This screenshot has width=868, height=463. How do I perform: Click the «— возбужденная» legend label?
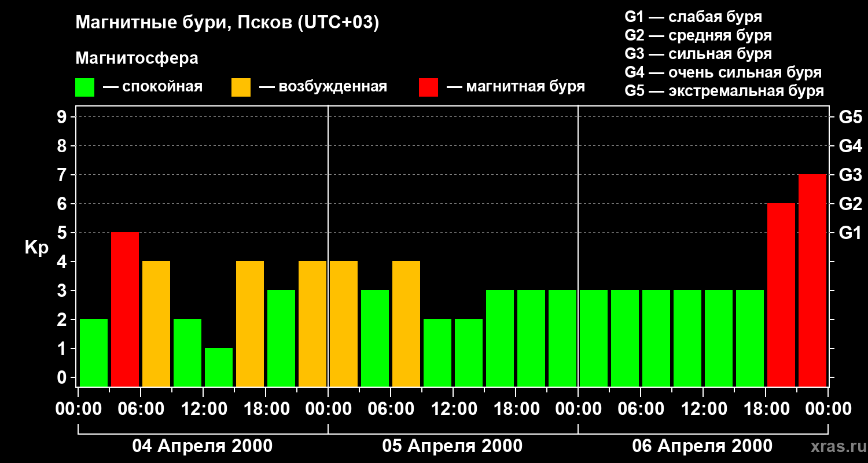tap(323, 87)
